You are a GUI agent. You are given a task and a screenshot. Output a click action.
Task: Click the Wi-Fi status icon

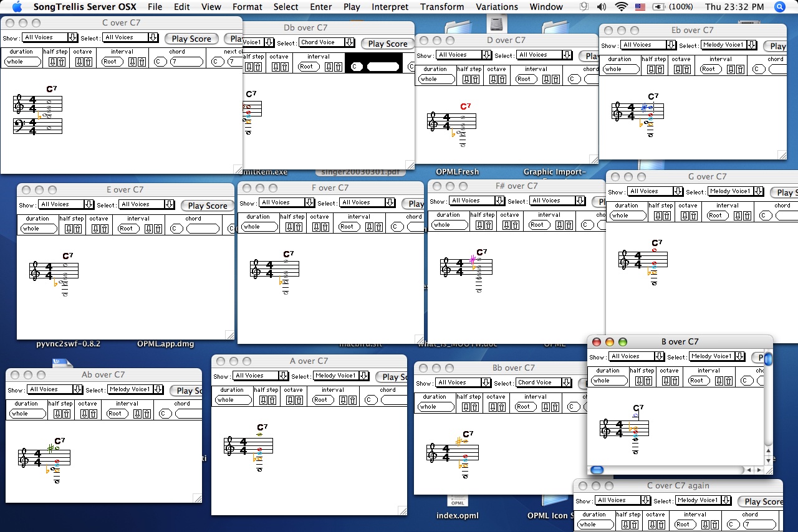point(621,7)
